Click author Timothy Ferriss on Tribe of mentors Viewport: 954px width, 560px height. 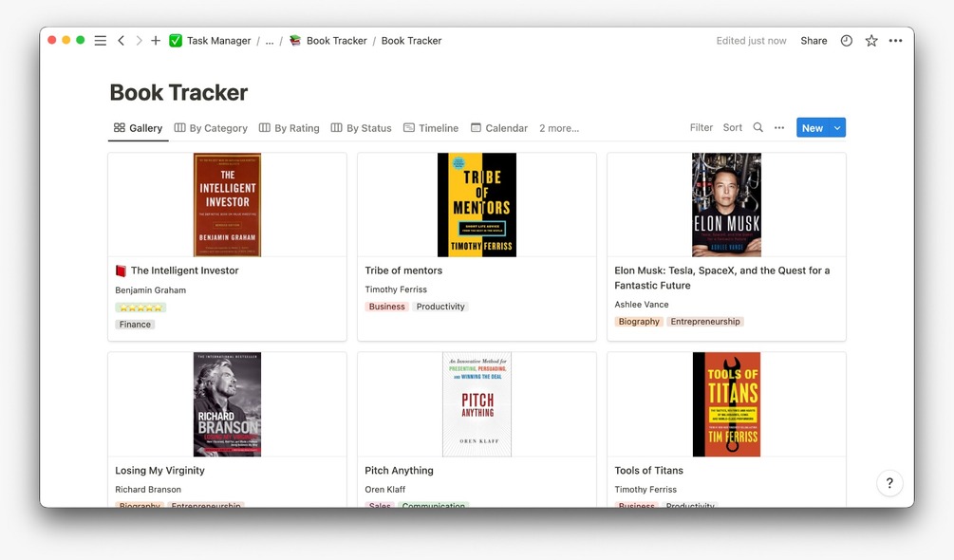pos(396,289)
